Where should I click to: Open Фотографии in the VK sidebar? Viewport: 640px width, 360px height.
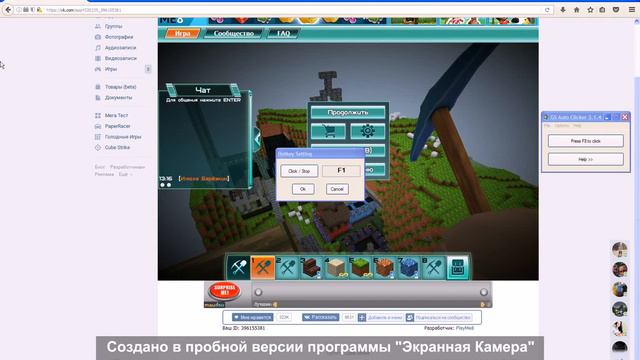coord(119,37)
